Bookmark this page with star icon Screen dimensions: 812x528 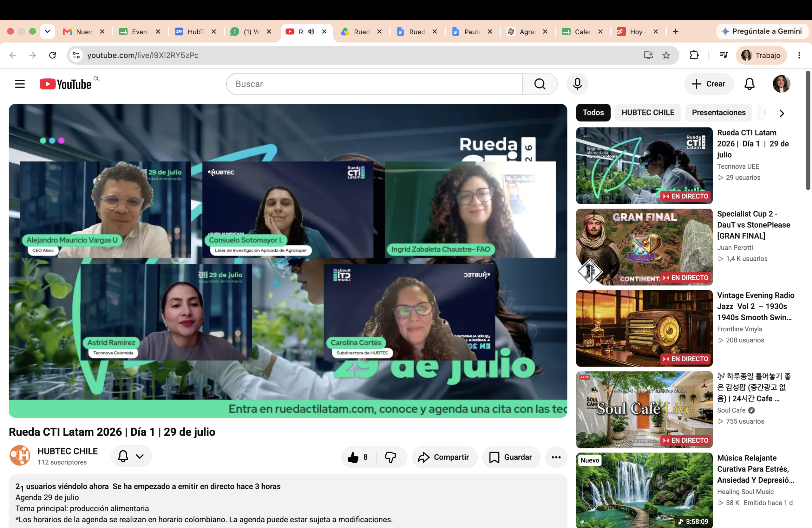pos(666,55)
